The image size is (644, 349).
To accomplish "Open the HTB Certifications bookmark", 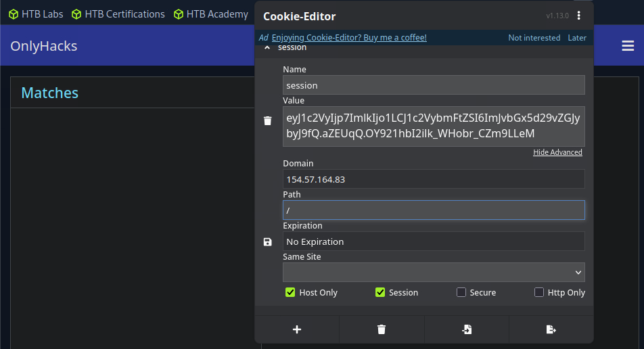I will tap(118, 14).
